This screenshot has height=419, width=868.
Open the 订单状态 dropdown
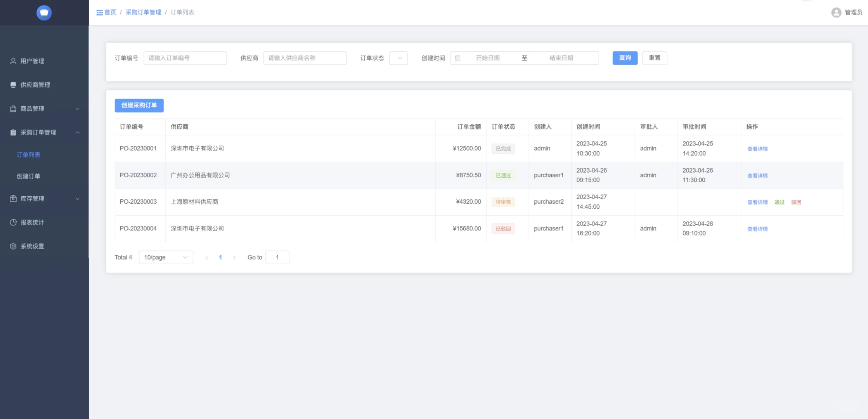coord(398,58)
